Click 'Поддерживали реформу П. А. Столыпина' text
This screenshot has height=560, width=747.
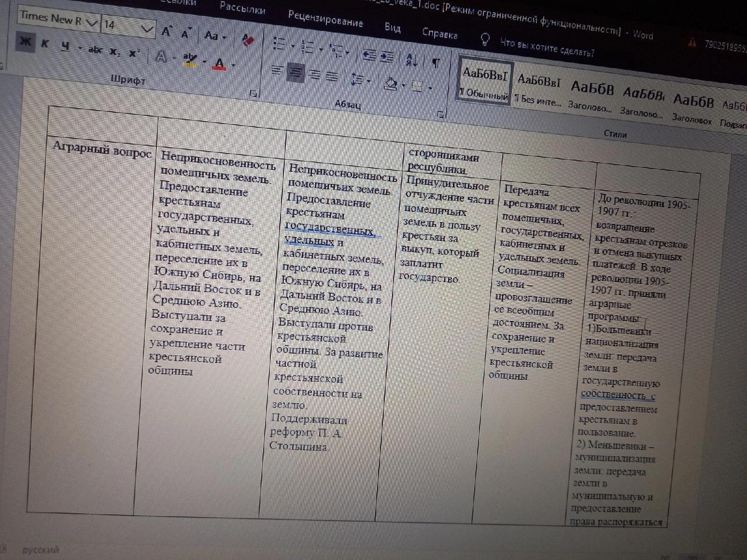308,433
